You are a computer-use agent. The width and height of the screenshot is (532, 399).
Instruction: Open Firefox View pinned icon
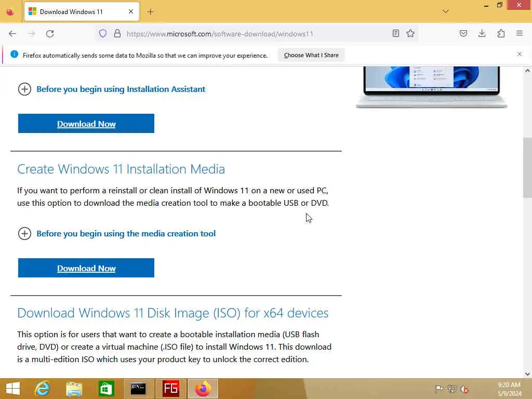point(10,12)
